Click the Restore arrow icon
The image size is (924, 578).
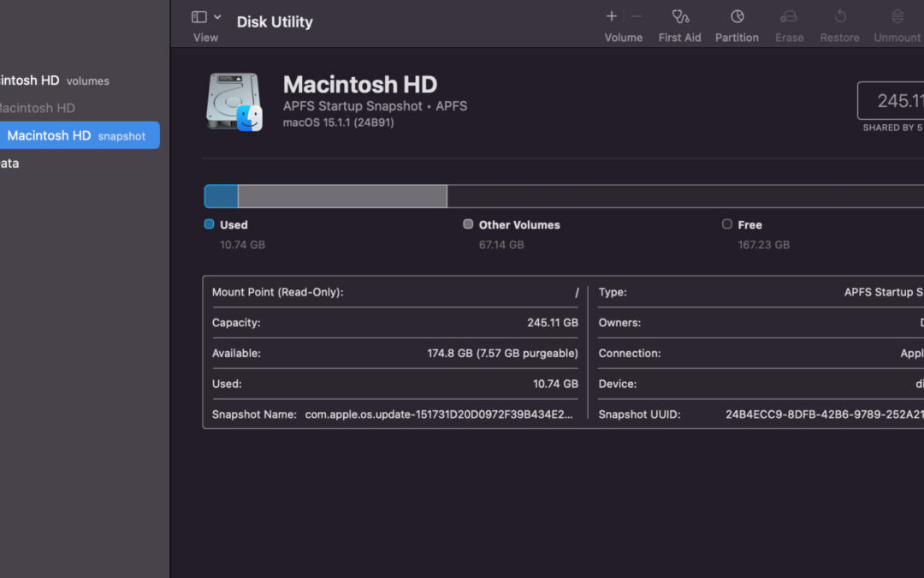839,17
